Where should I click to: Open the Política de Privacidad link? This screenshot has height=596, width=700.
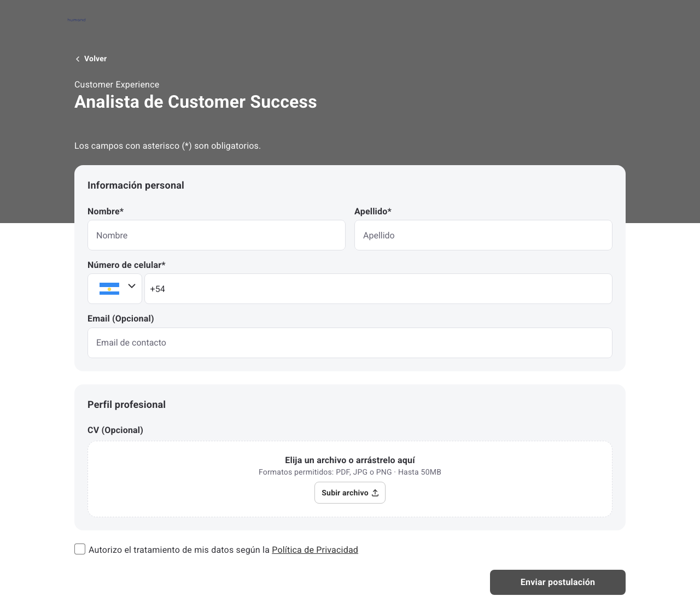tap(315, 550)
